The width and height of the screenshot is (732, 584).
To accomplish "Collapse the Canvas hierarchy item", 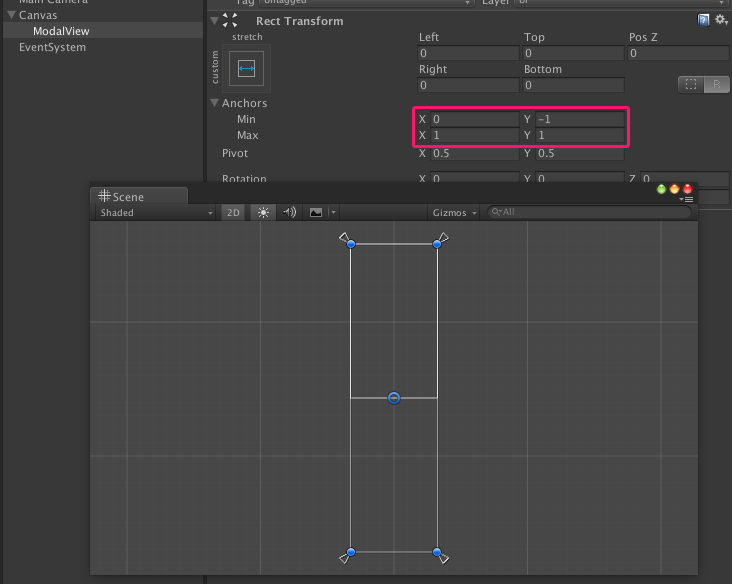I will coord(12,15).
